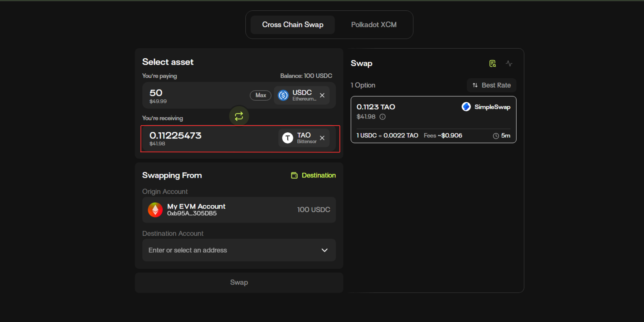Clear the TAO token selection

point(322,138)
